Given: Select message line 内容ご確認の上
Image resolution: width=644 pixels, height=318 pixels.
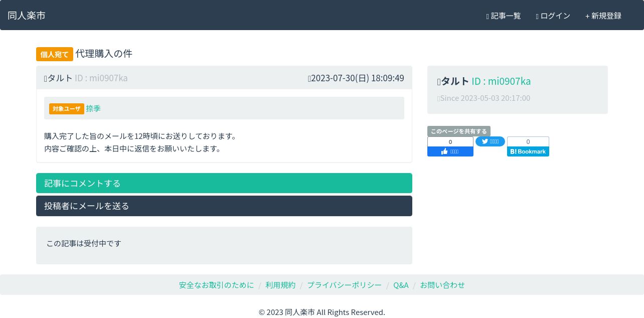Looking at the screenshot, I should [x=133, y=148].
